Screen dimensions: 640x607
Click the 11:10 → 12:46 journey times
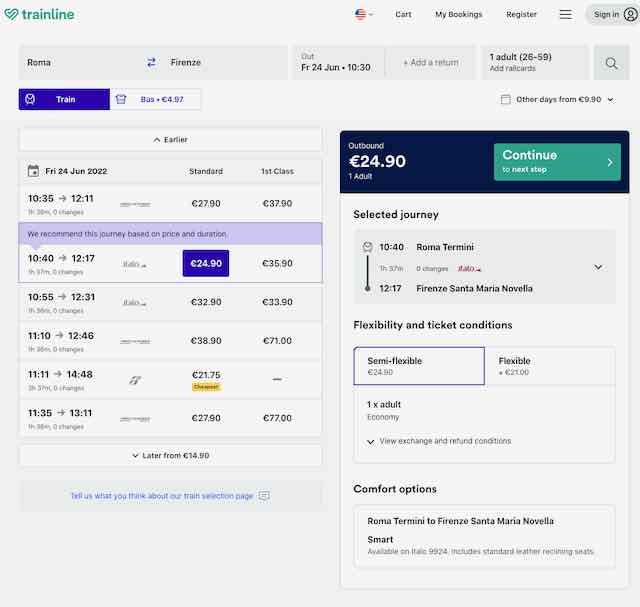[61, 336]
